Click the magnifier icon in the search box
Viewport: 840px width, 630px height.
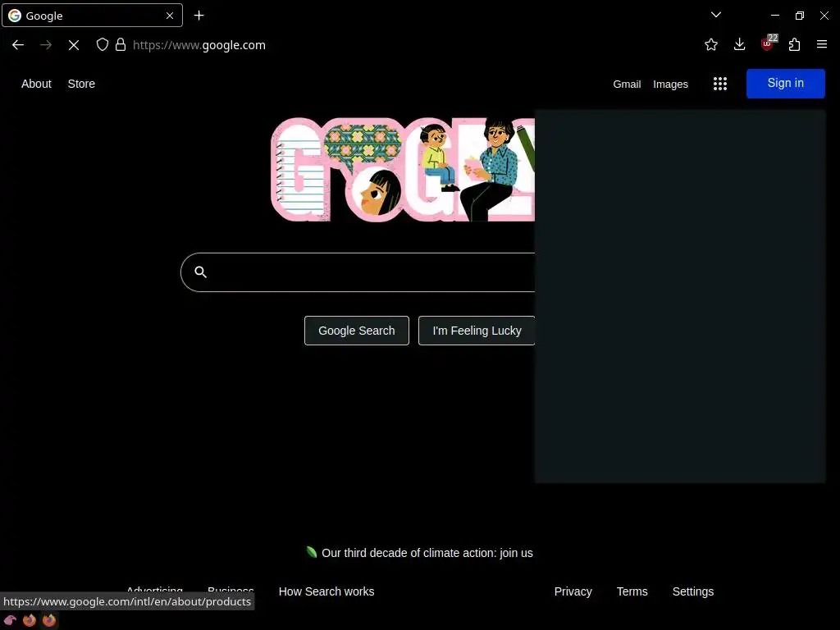(200, 272)
